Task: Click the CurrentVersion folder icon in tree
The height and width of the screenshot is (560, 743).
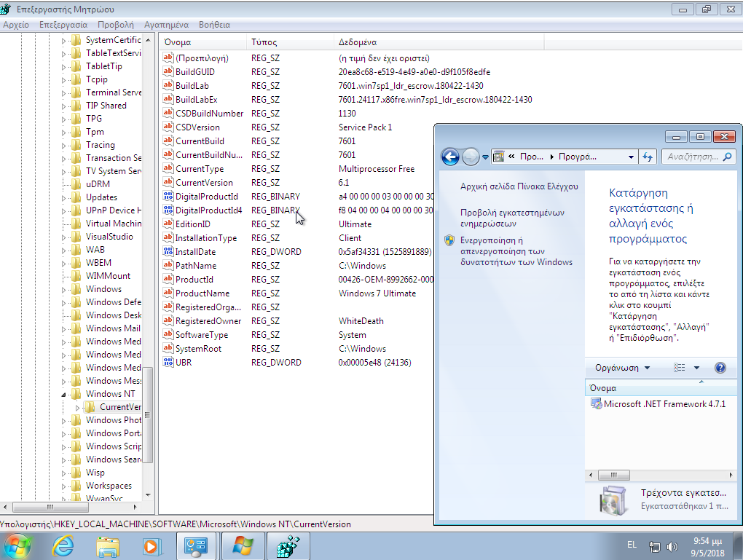Action: tap(90, 407)
